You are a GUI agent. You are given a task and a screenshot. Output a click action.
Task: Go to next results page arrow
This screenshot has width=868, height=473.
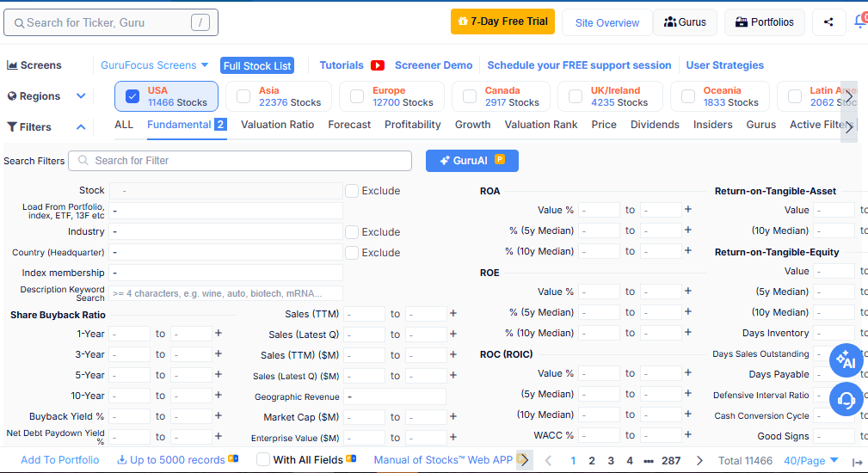pos(699,460)
